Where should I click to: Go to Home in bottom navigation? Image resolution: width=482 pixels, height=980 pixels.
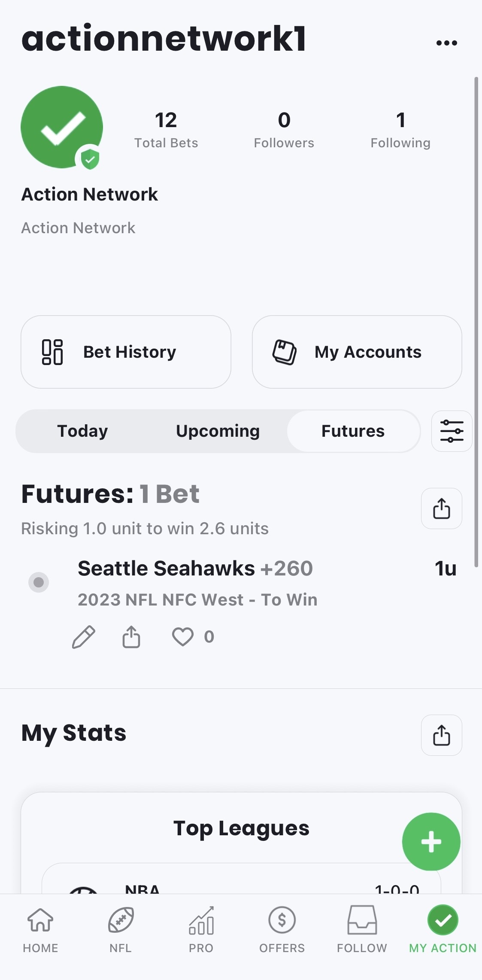pyautogui.click(x=40, y=930)
